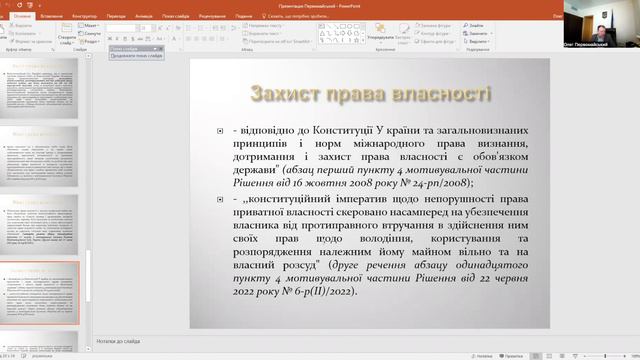Align text right in paragraph group

click(x=204, y=39)
